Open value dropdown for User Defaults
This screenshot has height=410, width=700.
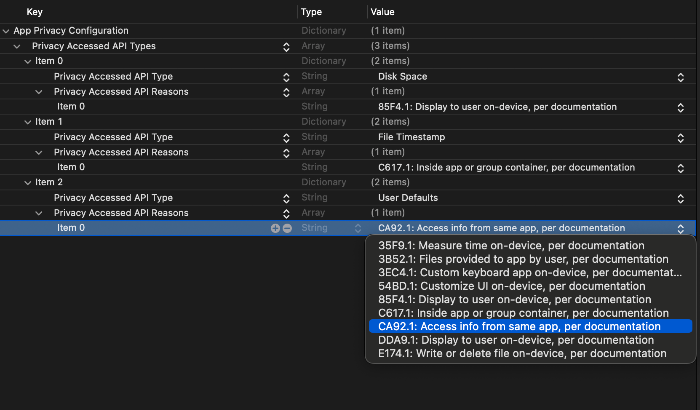680,198
